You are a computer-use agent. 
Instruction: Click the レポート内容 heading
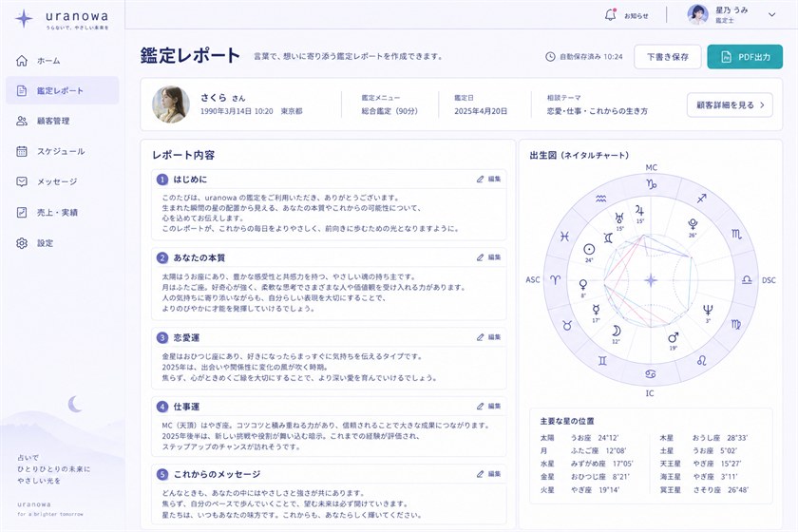(183, 155)
